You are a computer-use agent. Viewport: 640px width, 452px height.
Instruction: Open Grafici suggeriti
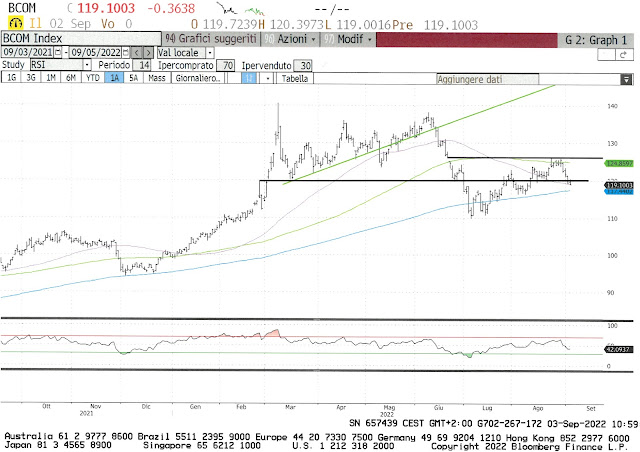[211, 39]
